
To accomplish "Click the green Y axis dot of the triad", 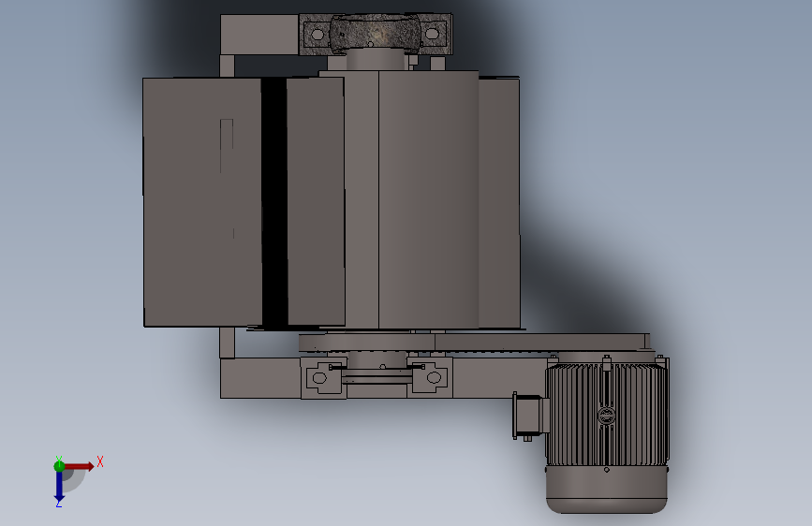I will (x=59, y=466).
